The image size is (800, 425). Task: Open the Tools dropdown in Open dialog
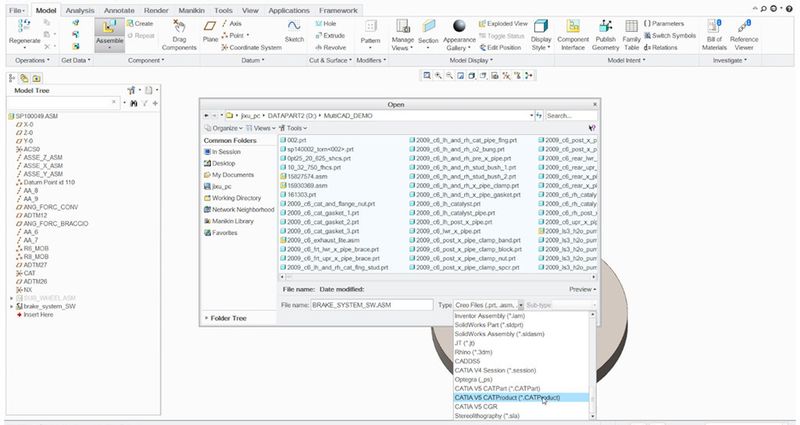pos(293,128)
